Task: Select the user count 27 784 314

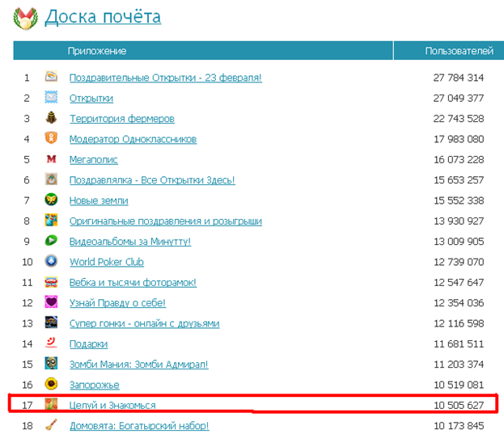Action: [x=459, y=78]
